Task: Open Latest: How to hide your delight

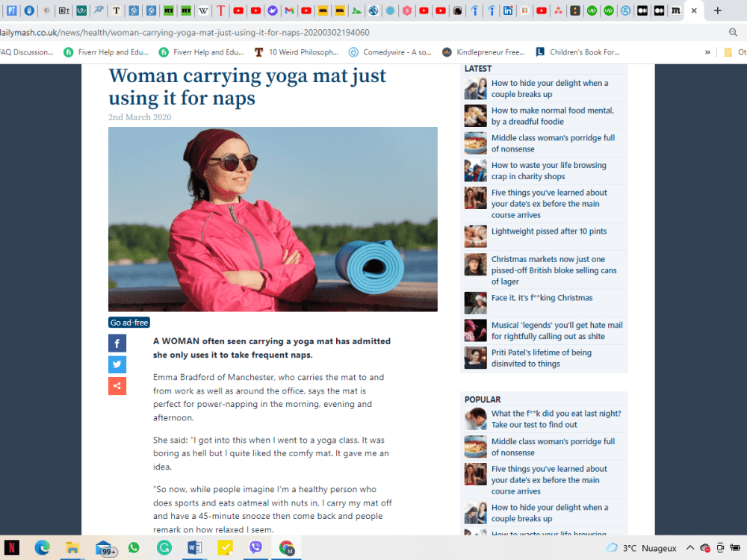Action: click(x=550, y=89)
